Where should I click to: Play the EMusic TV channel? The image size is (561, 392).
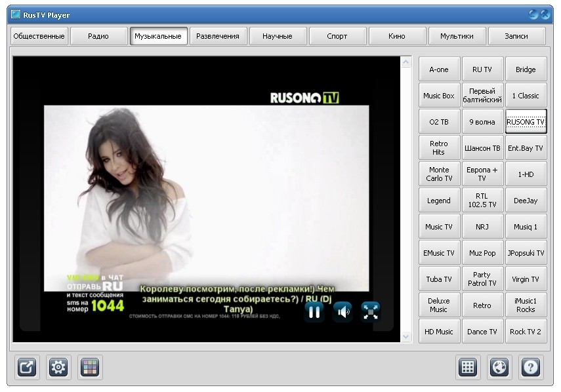coord(439,253)
